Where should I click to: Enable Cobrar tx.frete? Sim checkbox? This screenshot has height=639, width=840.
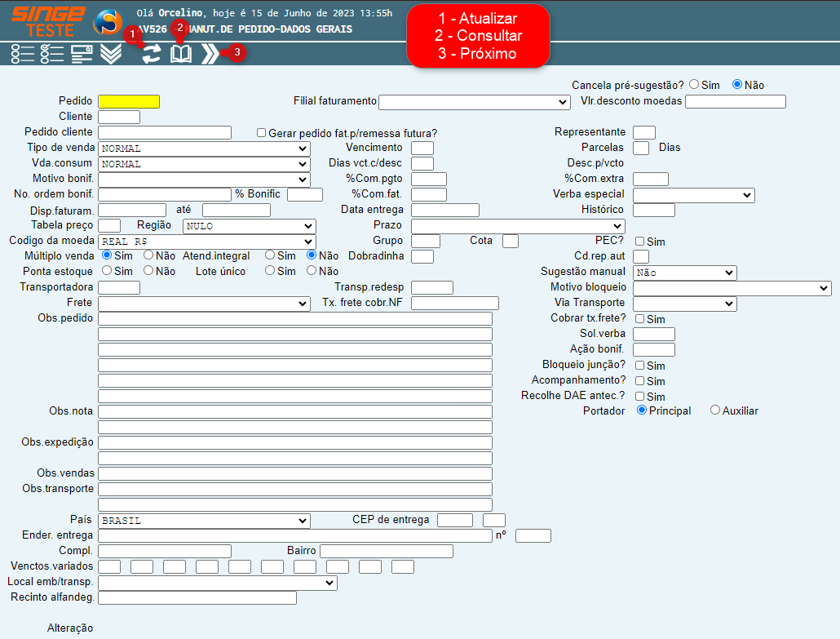(x=639, y=318)
